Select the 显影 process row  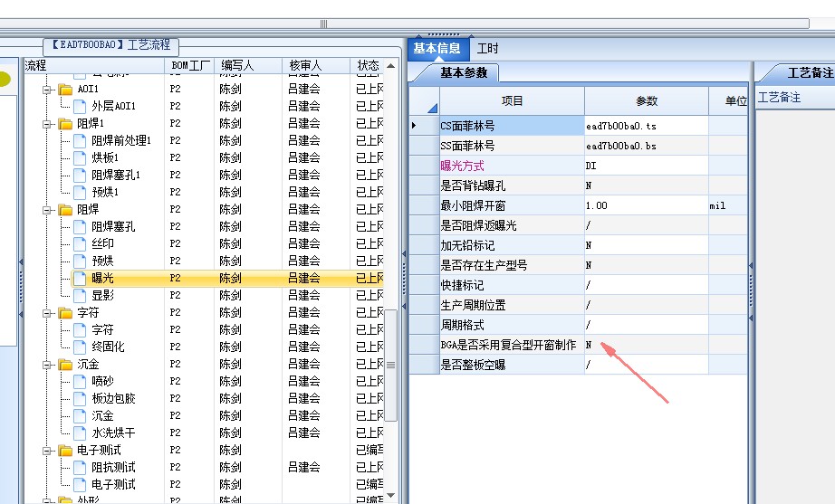[x=227, y=295]
